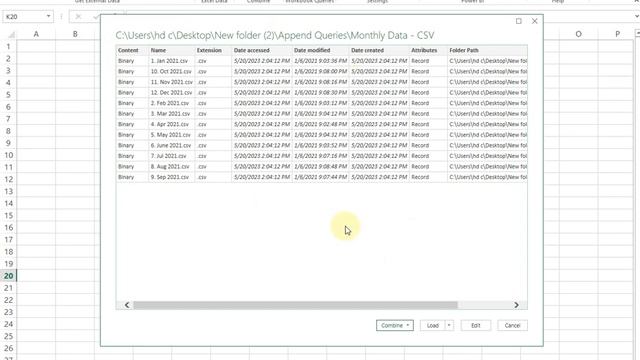640x360 pixels.
Task: Select the 9. Sep 2021.csv file name
Action: pos(170,177)
